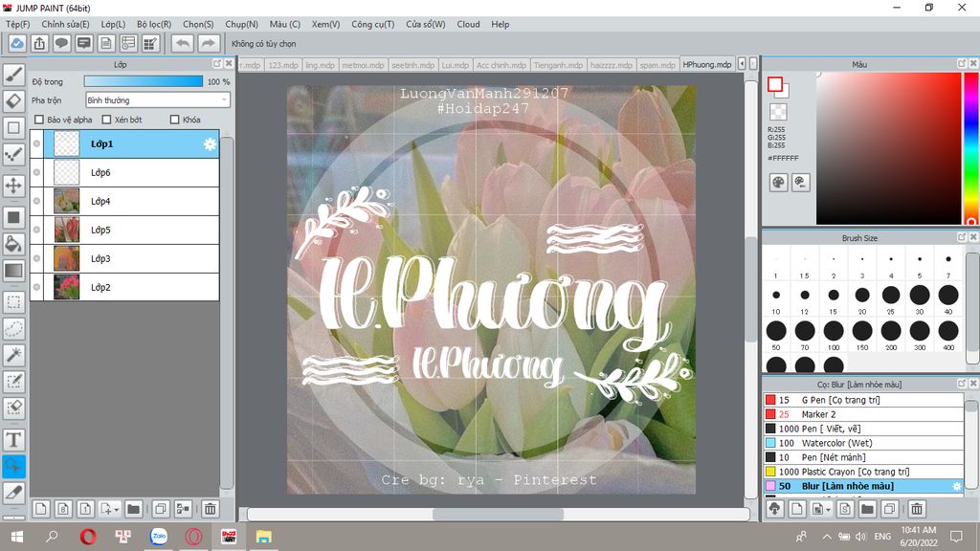The width and height of the screenshot is (980, 551).
Task: Select the Watercolor (Wet) brush
Action: coord(863,443)
